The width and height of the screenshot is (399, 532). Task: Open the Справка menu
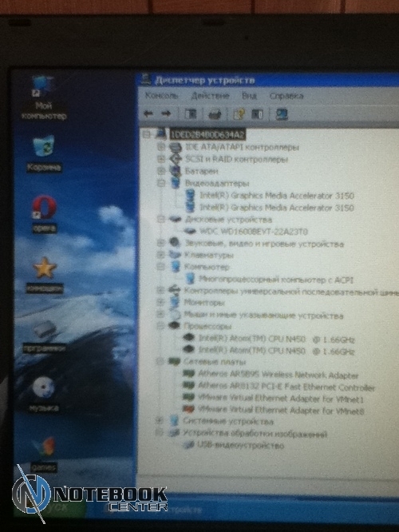pyautogui.click(x=286, y=96)
